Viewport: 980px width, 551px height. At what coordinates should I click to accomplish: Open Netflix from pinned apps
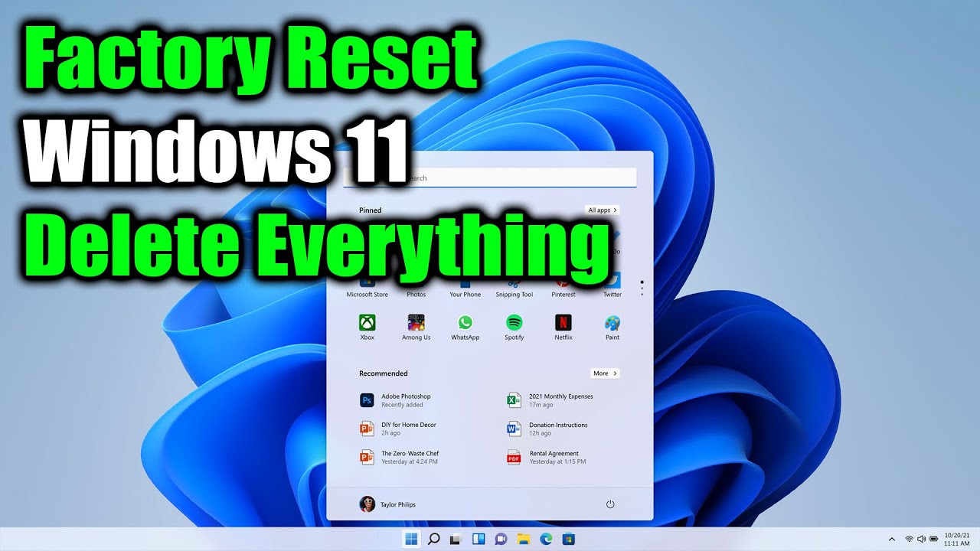click(x=563, y=327)
